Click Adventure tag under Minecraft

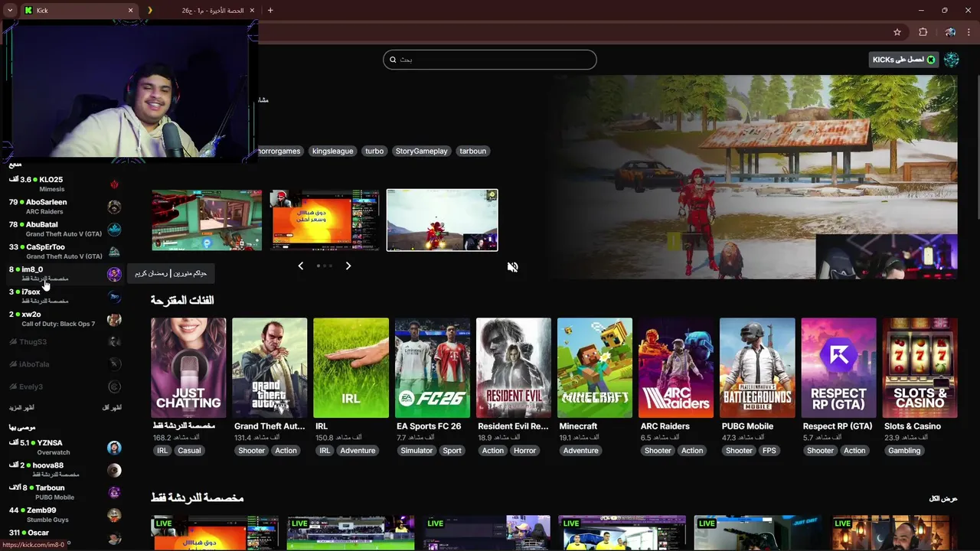click(x=580, y=451)
